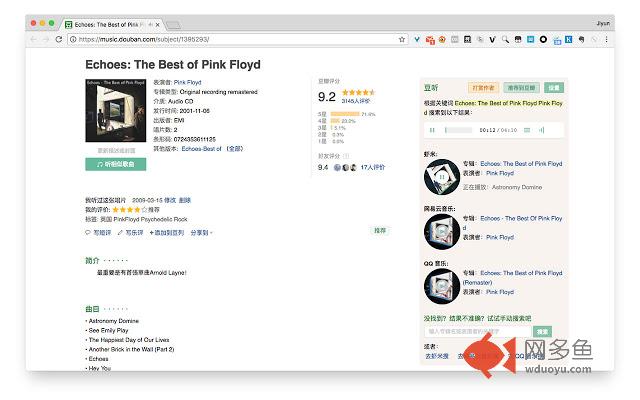This screenshot has height=400, width=640.
Task: Click the browser back arrow
Action: click(x=33, y=39)
